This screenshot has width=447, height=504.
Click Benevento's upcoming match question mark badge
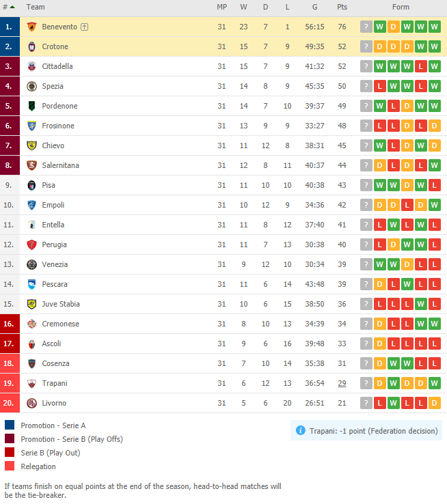click(x=366, y=27)
